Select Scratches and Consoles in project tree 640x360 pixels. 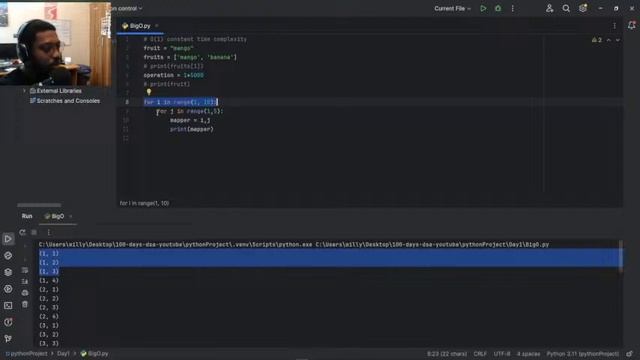(x=68, y=101)
